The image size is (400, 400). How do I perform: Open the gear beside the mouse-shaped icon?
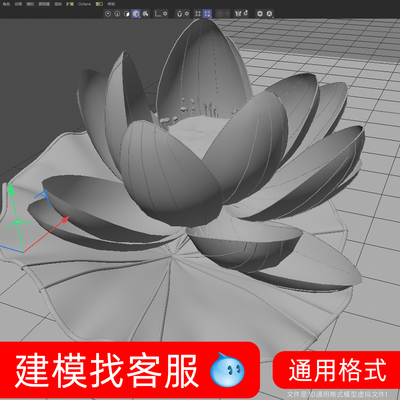click(x=187, y=14)
